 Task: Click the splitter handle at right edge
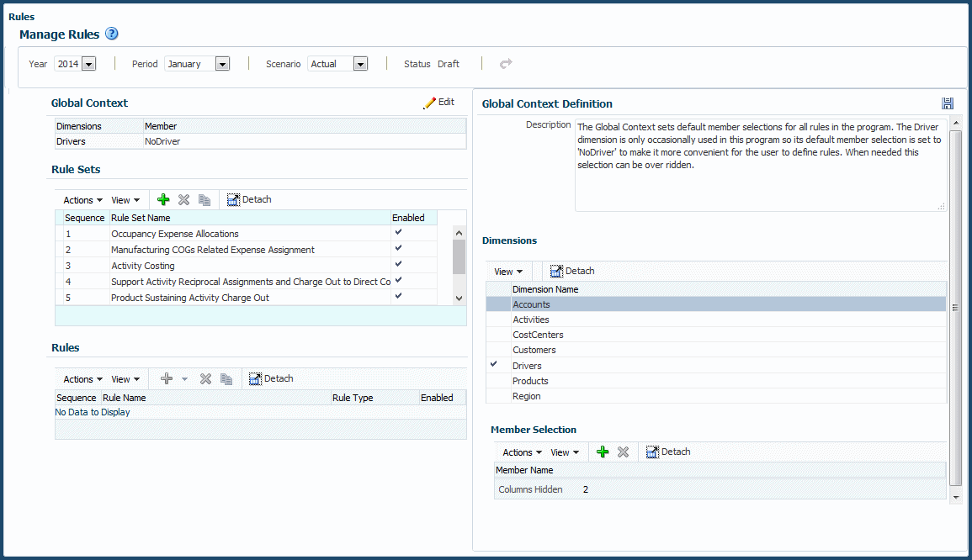[955, 308]
